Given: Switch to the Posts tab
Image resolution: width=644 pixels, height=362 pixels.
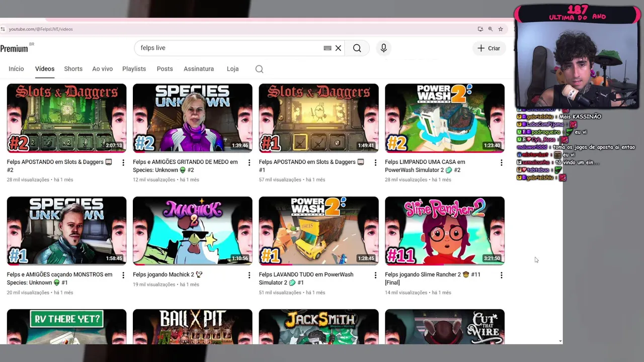Looking at the screenshot, I should pyautogui.click(x=165, y=69).
